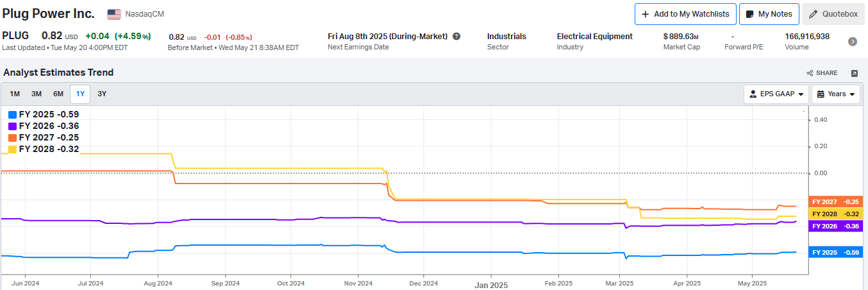Image resolution: width=868 pixels, height=290 pixels.
Task: Add PLUG to My Watchlists
Action: [685, 14]
